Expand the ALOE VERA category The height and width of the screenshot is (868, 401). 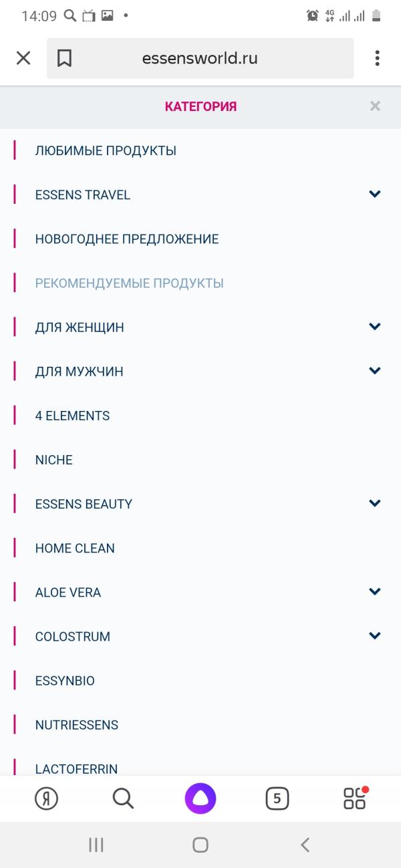click(x=375, y=591)
